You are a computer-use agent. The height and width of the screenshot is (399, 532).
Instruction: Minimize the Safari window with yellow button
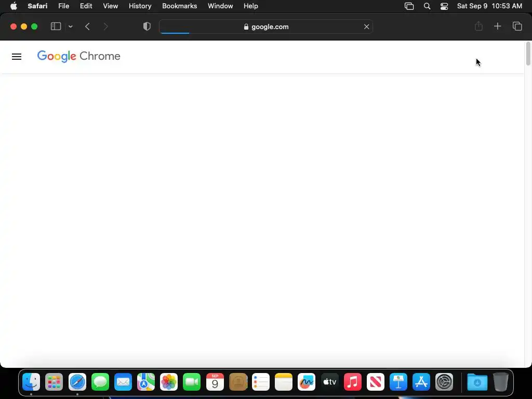[x=24, y=26]
